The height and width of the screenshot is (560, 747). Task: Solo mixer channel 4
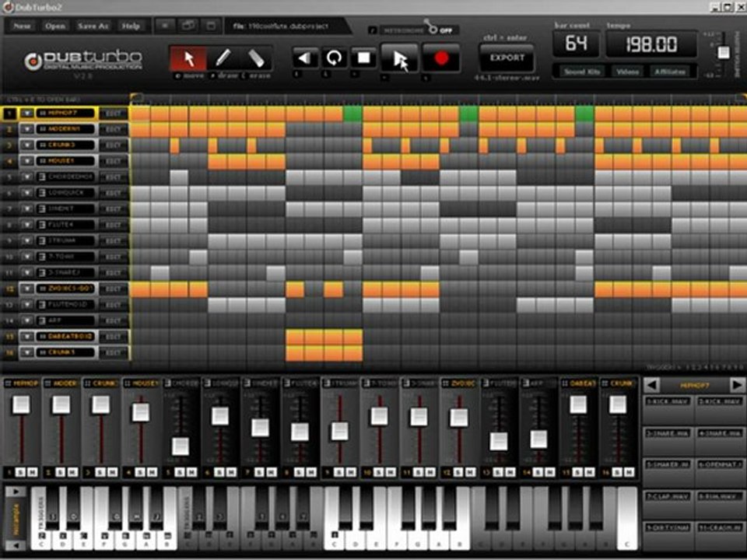(x=140, y=472)
